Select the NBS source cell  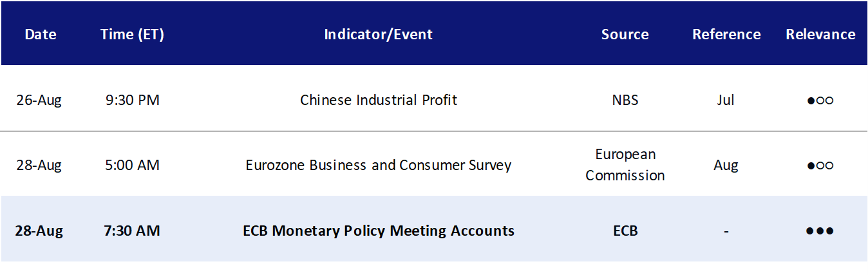pos(625,100)
